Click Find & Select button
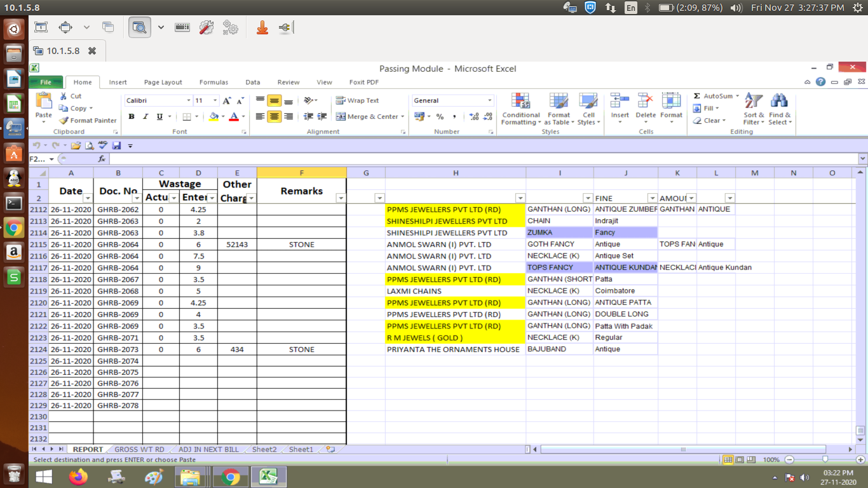 click(780, 109)
